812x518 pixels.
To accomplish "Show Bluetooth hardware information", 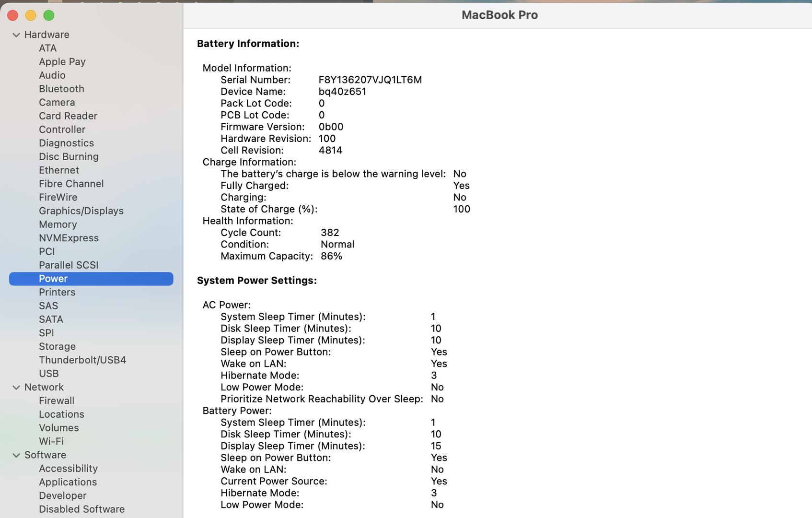I will pyautogui.click(x=61, y=89).
